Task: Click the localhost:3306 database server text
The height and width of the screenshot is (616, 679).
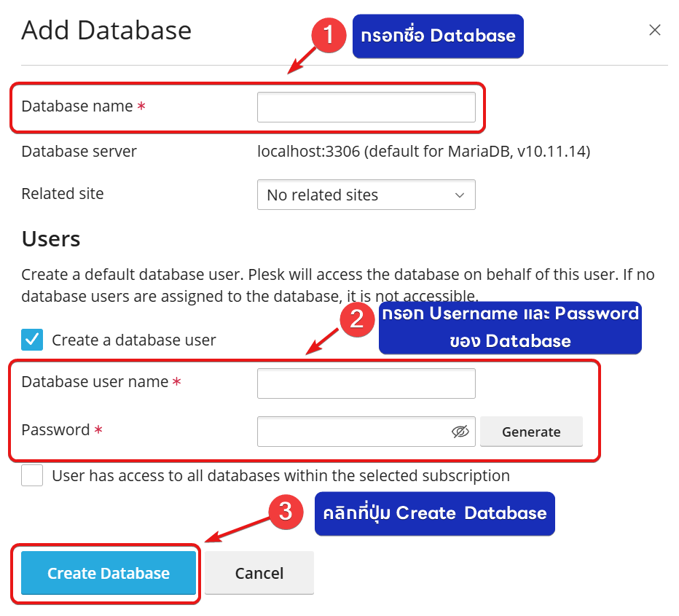Action: point(423,152)
